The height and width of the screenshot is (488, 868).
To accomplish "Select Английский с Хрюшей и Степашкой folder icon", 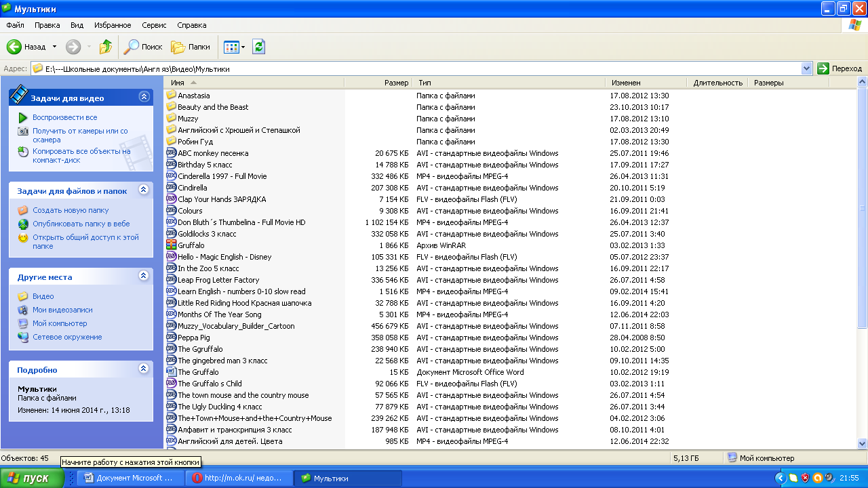I will coord(171,130).
